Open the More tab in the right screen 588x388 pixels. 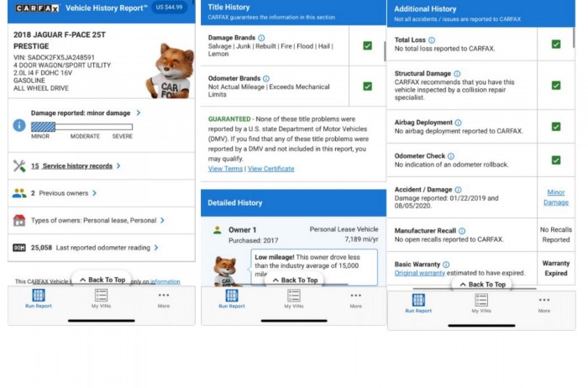(544, 305)
